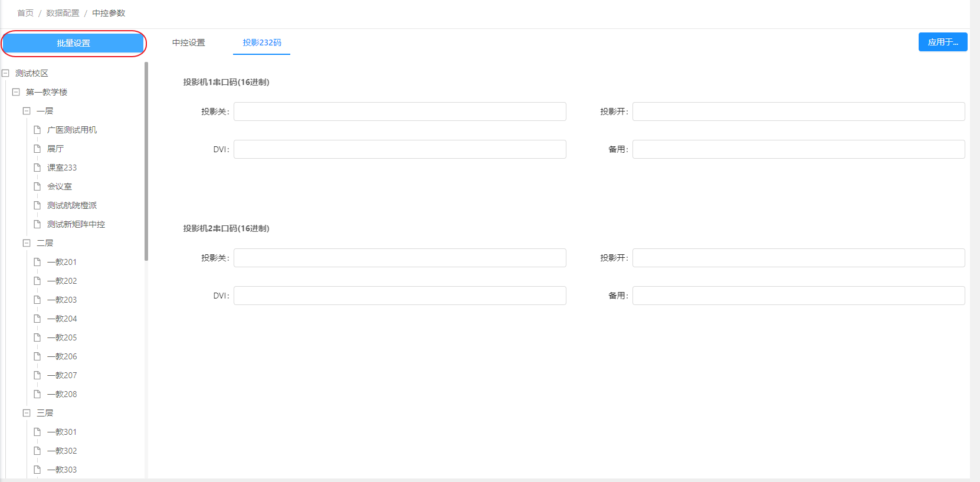This screenshot has width=980, height=482.
Task: Select room 课室233 in the tree
Action: [x=62, y=168]
